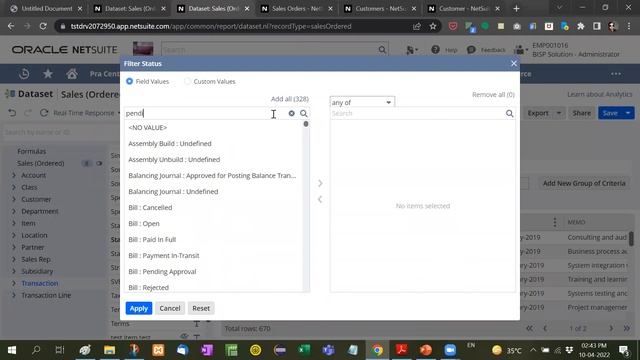This screenshot has height=360, width=640.
Task: Expand the Location tree node
Action: [x=14, y=235]
